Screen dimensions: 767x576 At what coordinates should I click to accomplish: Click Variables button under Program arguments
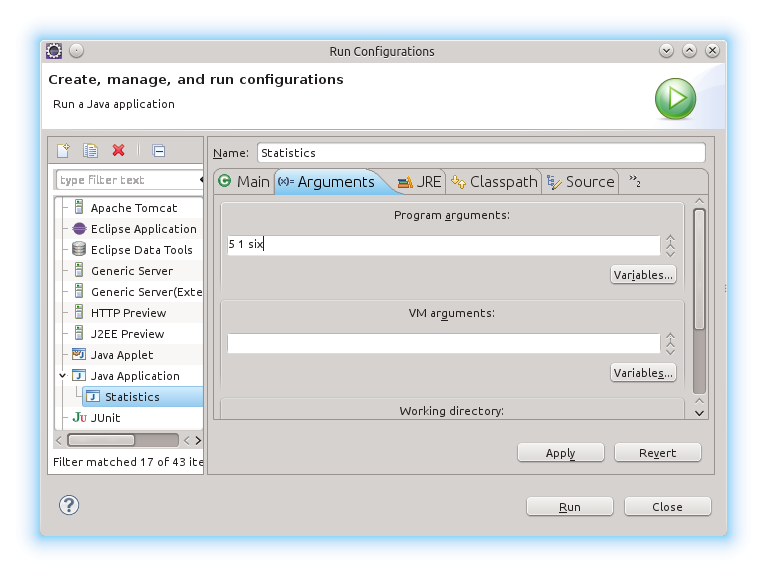643,274
